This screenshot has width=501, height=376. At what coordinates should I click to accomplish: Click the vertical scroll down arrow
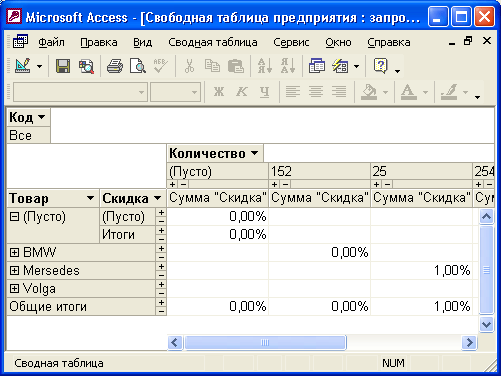pyautogui.click(x=486, y=324)
